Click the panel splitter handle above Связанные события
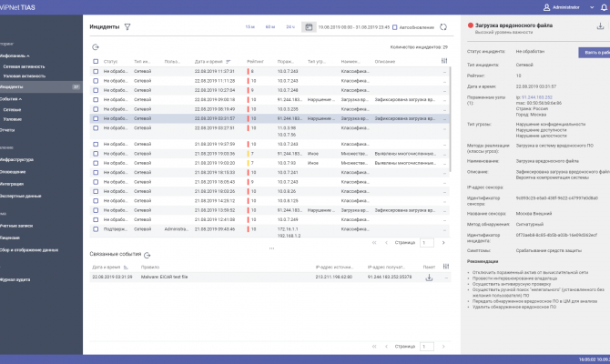This screenshot has width=610, height=364. [271, 248]
